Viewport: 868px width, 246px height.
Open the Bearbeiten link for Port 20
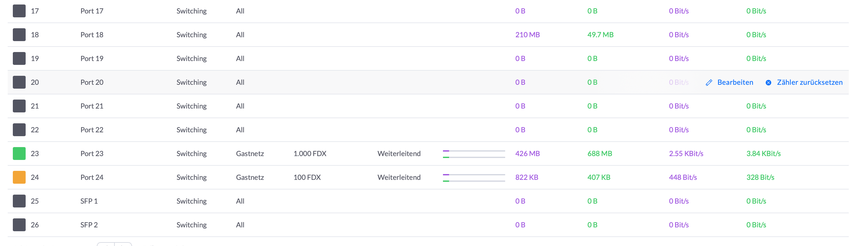[735, 82]
